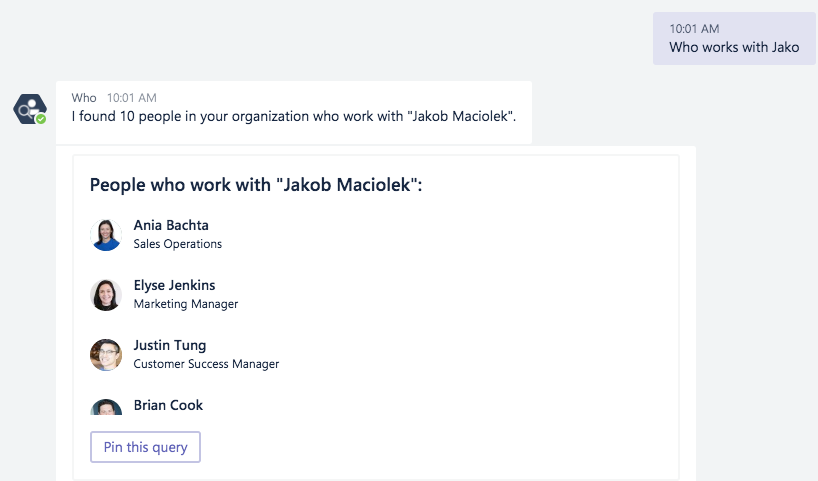Click the 10:01 AM timestamp on sent message
The height and width of the screenshot is (481, 818).
pyautogui.click(x=694, y=29)
